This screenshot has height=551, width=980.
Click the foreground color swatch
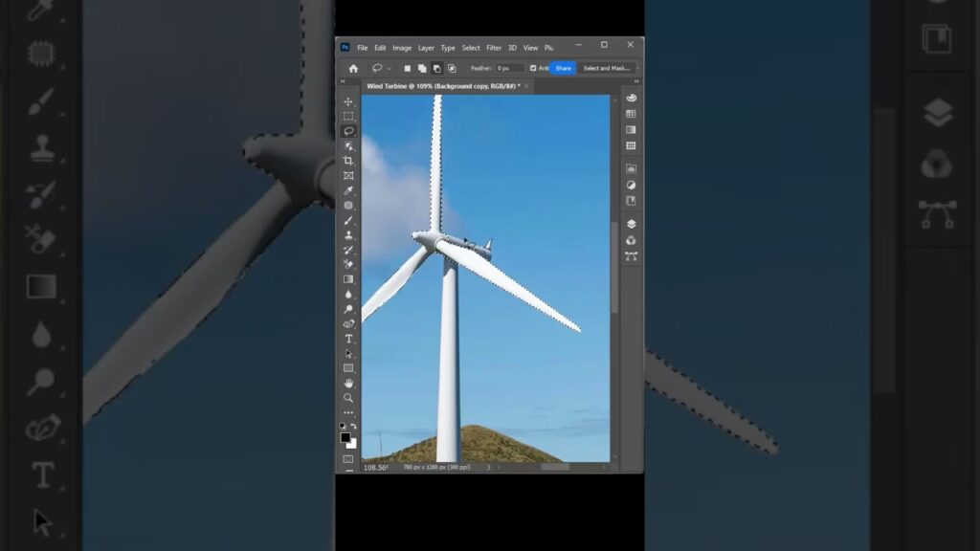tap(345, 437)
